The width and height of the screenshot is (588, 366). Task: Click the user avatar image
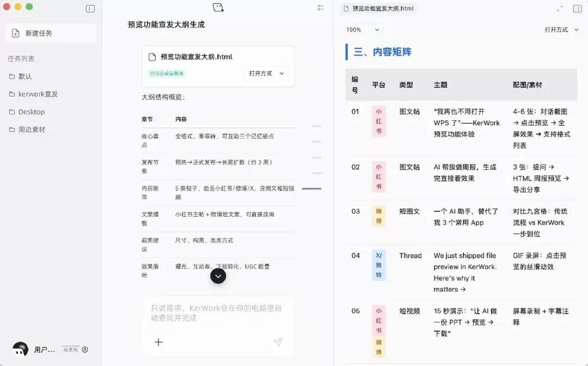coord(20,349)
